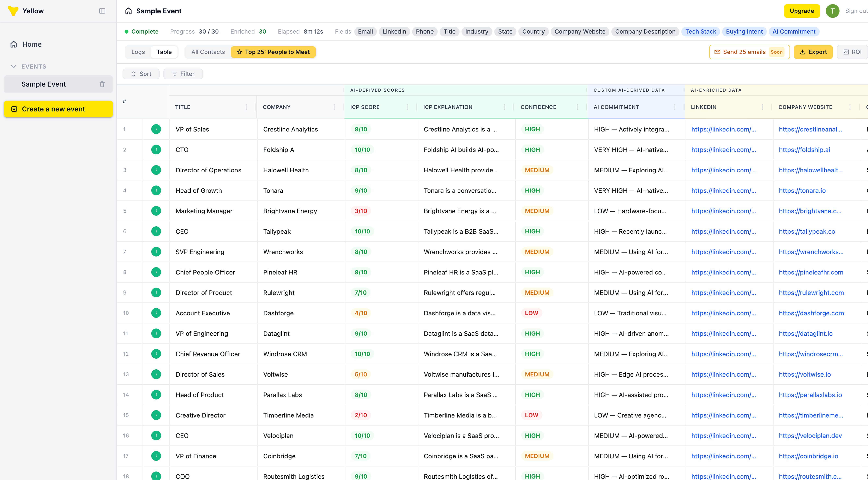868x480 pixels.
Task: Click the Upgrade button
Action: coord(802,10)
